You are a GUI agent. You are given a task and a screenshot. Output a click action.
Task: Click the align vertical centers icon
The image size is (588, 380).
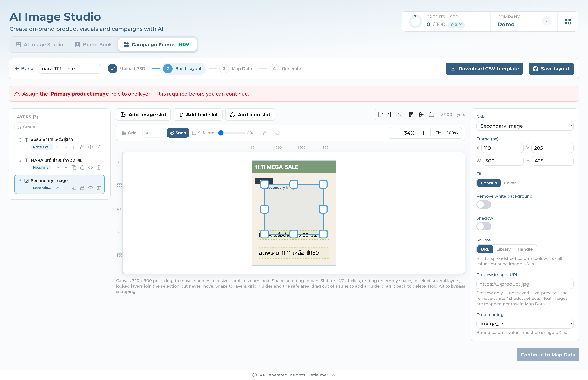(x=421, y=115)
